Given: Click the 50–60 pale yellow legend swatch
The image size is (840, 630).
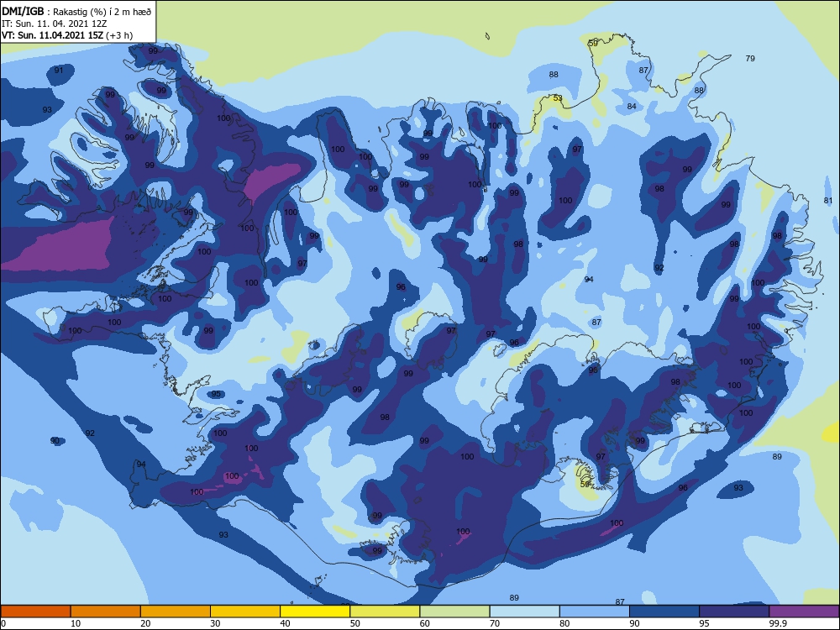Looking at the screenshot, I should point(385,612).
